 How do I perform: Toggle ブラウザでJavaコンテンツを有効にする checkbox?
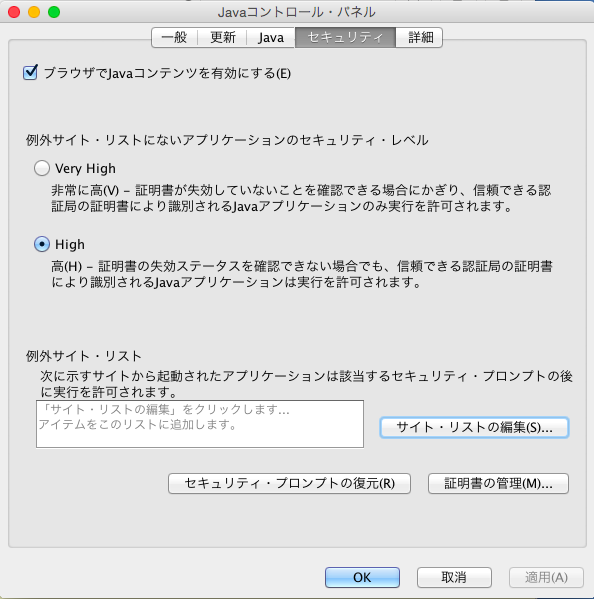[30, 72]
